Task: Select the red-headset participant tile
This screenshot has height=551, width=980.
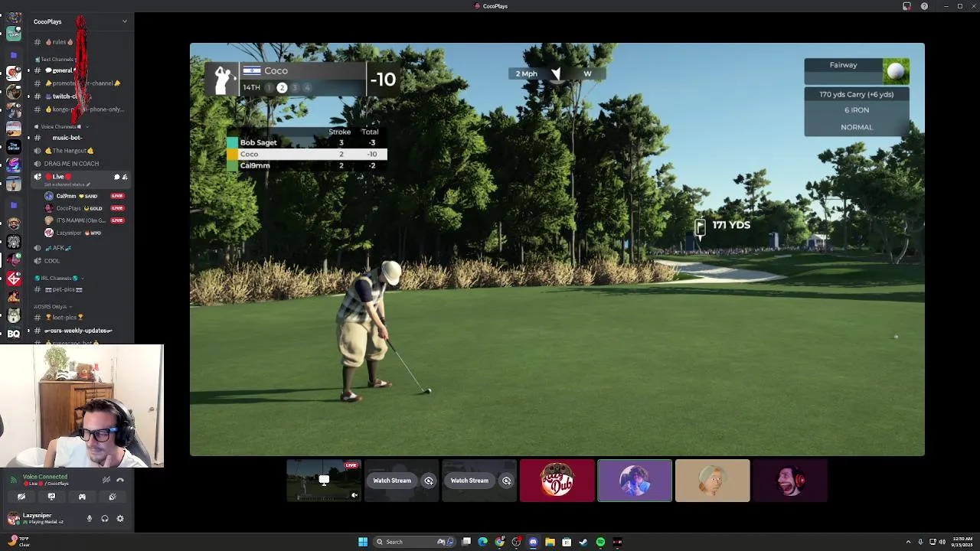Action: click(790, 481)
